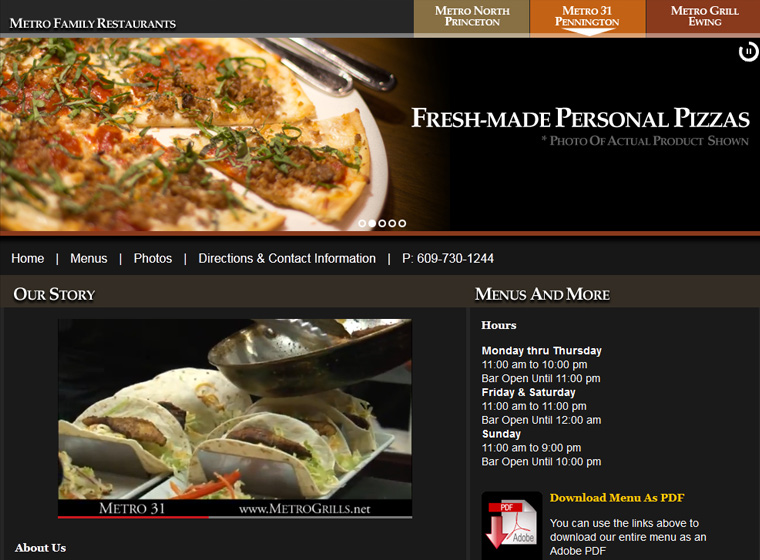
Task: Switch to Metro North Princeton tab
Action: pos(472,17)
